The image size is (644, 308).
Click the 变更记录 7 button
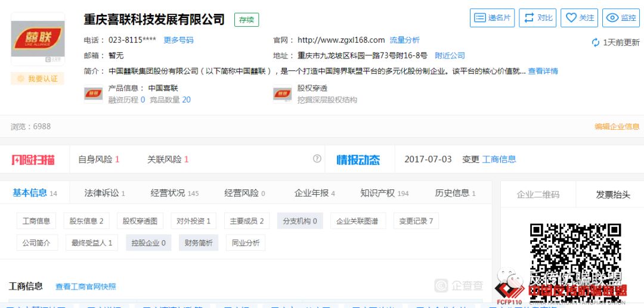click(x=416, y=221)
